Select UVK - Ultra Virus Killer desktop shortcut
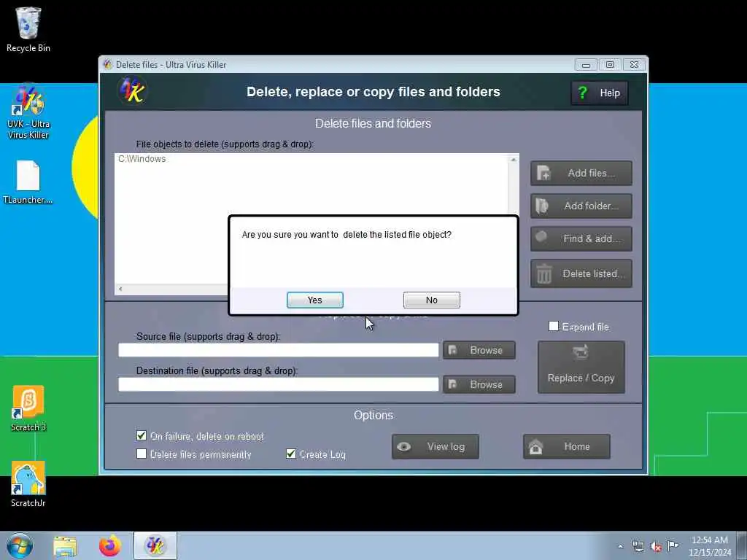Image resolution: width=747 pixels, height=560 pixels. (x=28, y=112)
